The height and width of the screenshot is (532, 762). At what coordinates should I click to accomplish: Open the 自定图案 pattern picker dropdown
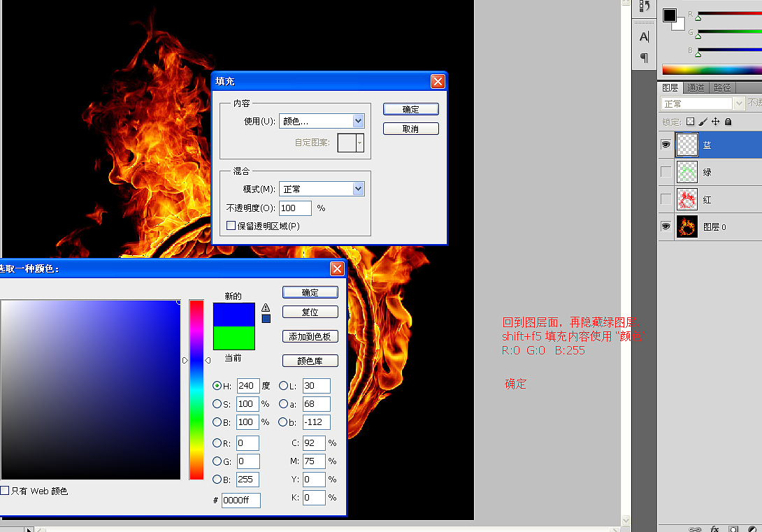(359, 143)
